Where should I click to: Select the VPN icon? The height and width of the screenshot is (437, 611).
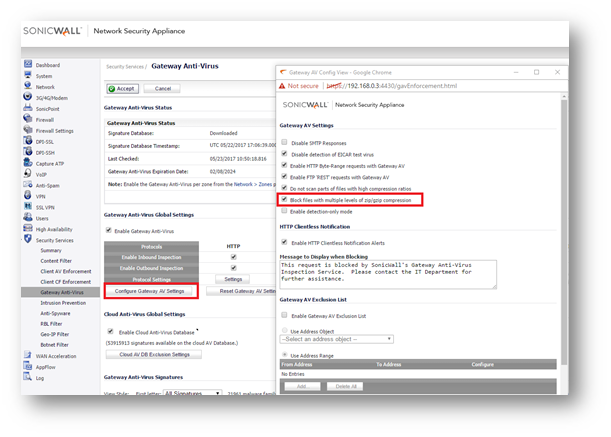pyautogui.click(x=28, y=195)
